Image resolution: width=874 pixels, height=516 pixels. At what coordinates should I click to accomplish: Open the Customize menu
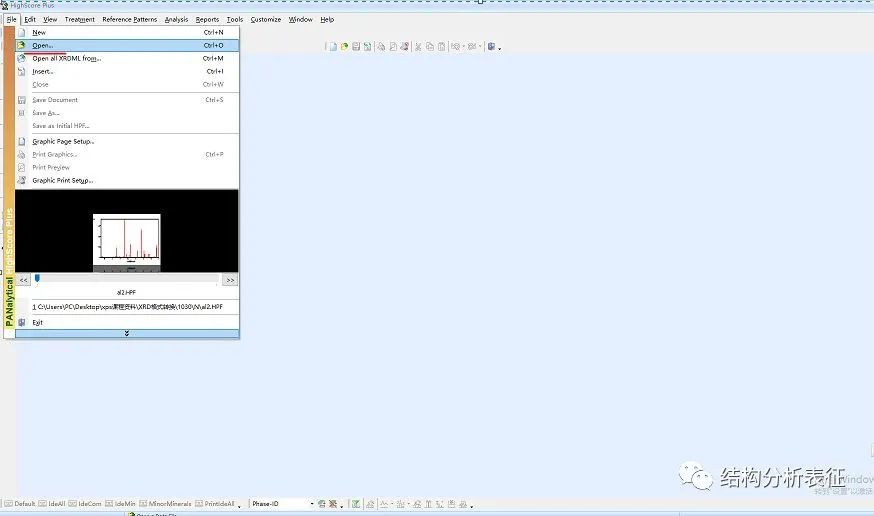coord(266,20)
